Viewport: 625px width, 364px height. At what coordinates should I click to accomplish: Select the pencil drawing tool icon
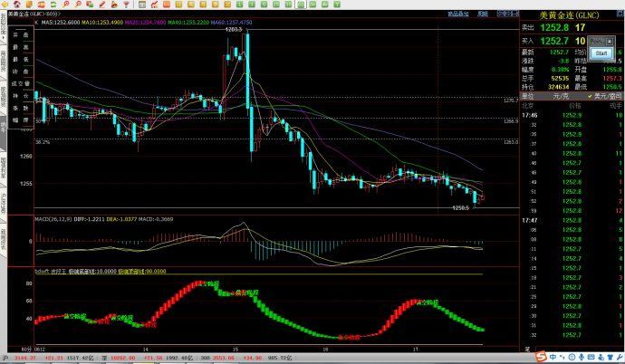(102, 5)
